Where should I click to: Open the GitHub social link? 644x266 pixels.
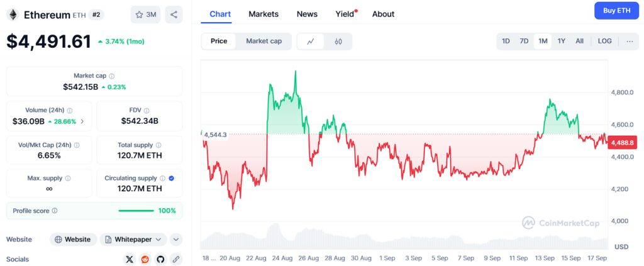(160, 259)
